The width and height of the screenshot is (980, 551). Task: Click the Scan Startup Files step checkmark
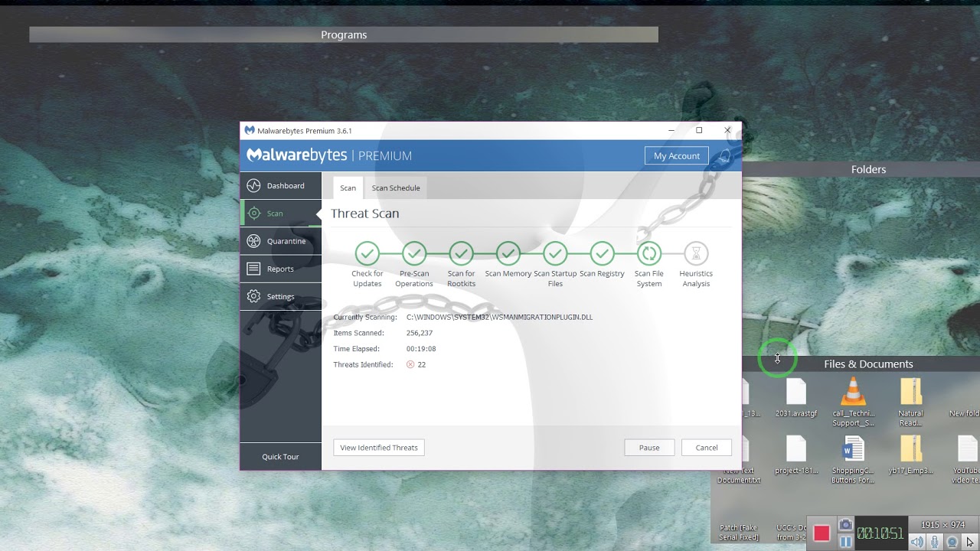[x=555, y=253]
